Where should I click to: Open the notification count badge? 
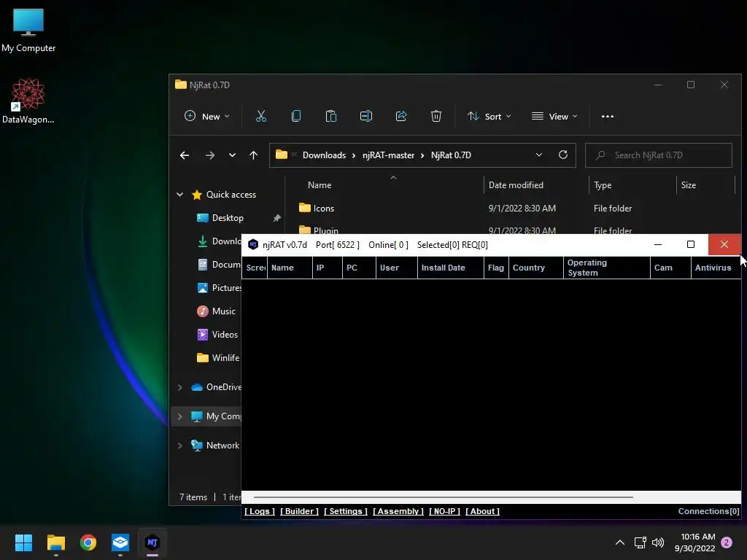[x=727, y=542]
